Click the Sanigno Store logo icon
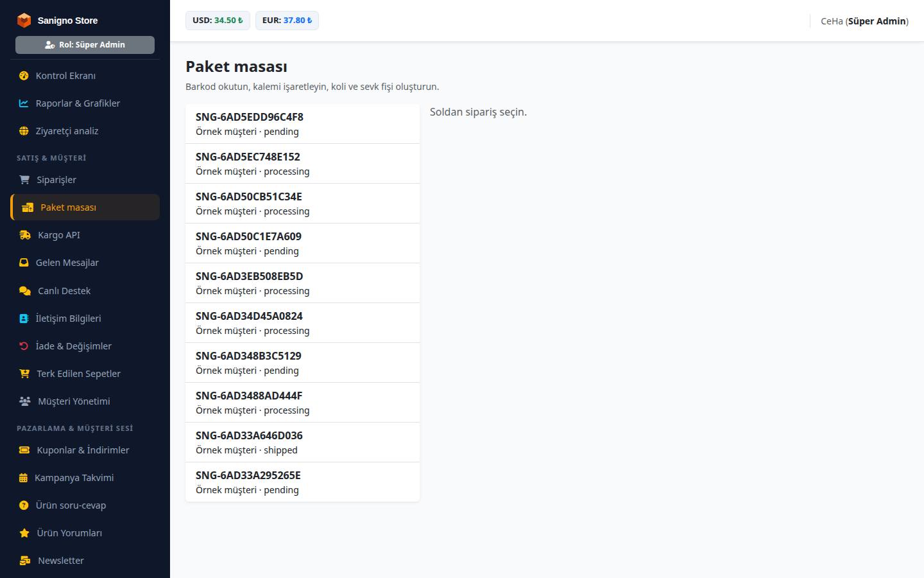Screen dimensions: 924x578 (x=24, y=21)
